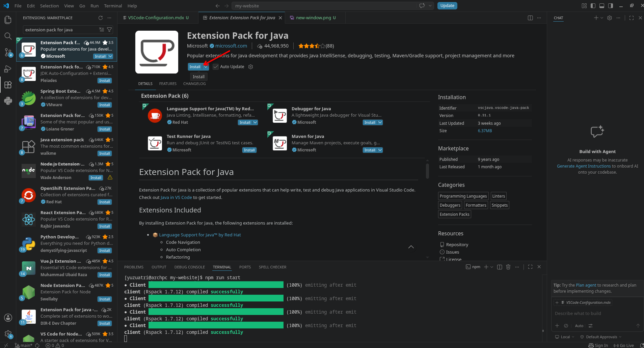
Task: Open the Extensions view icon
Action: click(x=8, y=85)
